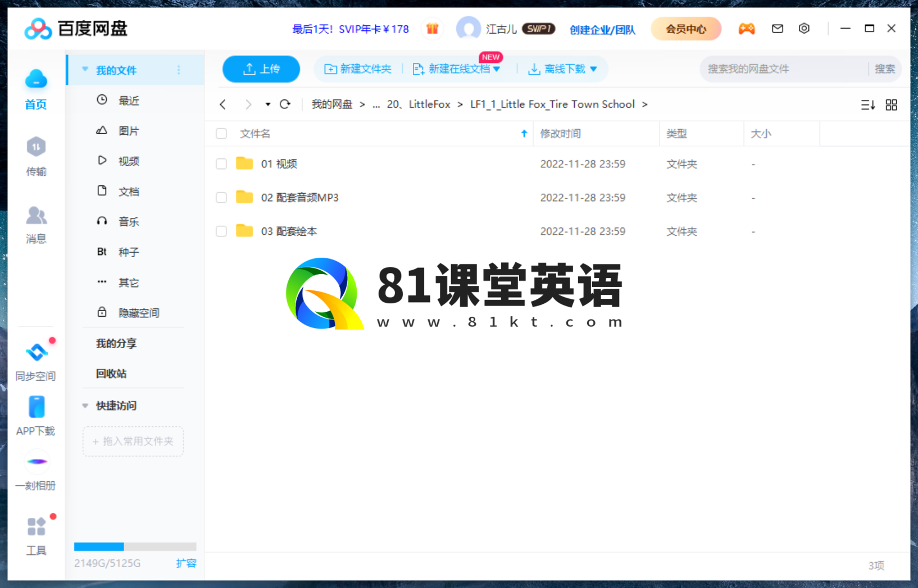
Task: Open the 消息 messages icon
Action: click(36, 216)
